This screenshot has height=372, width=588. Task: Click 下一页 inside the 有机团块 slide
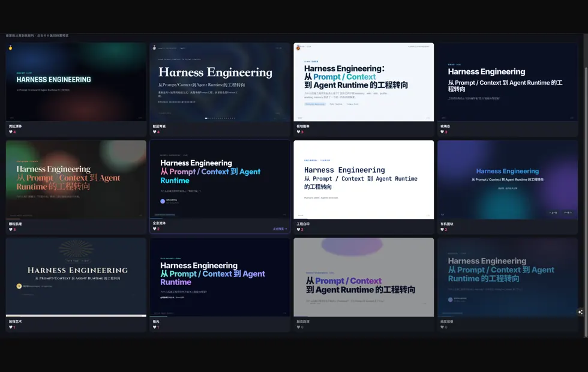point(568,212)
